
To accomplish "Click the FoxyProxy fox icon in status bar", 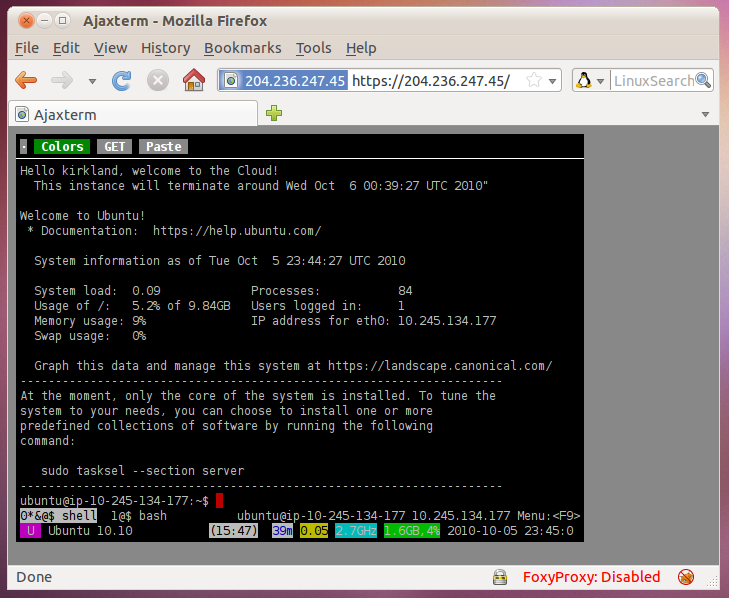I will (x=686, y=577).
